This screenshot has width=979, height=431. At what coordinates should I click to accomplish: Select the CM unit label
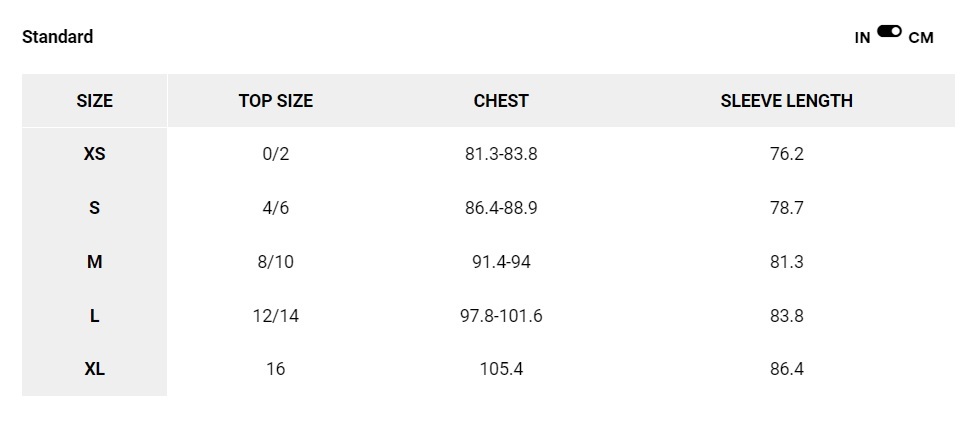click(x=921, y=38)
